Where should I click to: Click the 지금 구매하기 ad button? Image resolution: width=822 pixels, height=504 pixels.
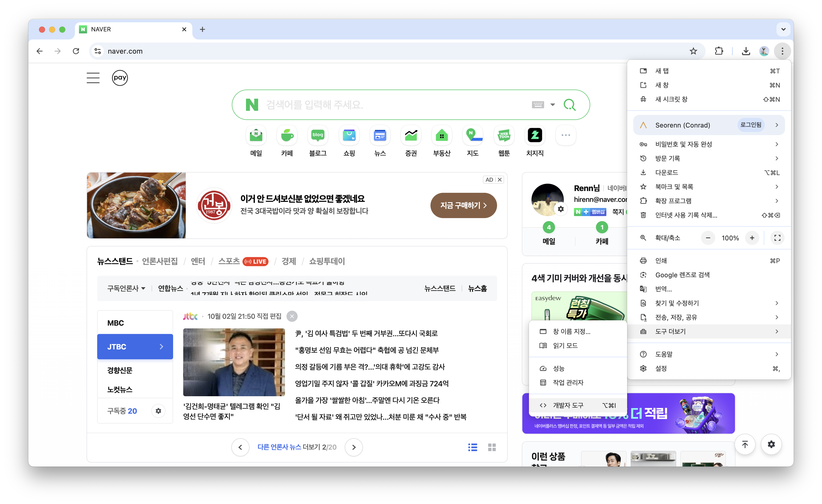[x=463, y=205]
